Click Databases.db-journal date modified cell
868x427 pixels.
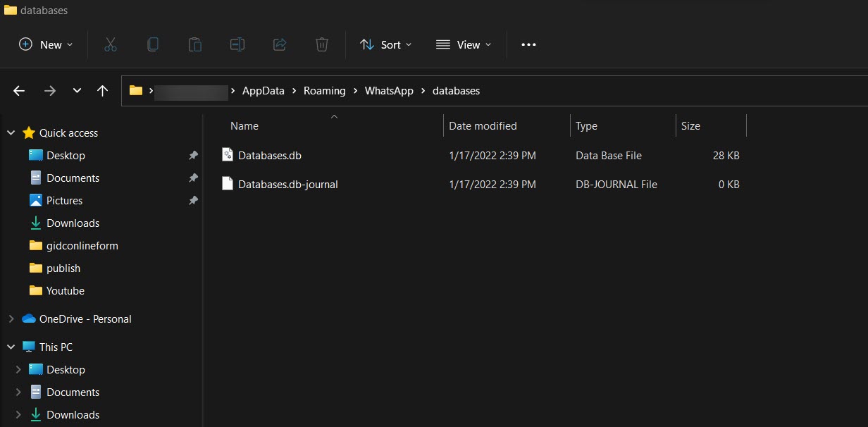point(492,184)
